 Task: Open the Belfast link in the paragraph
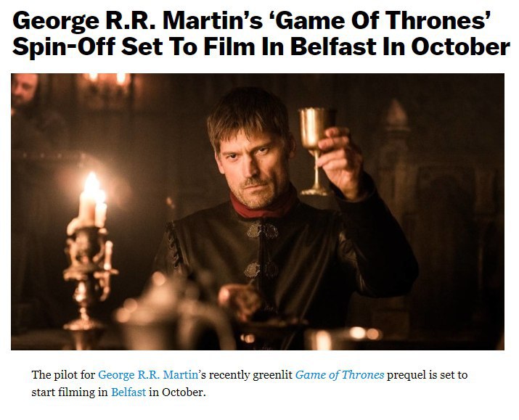[x=128, y=392]
